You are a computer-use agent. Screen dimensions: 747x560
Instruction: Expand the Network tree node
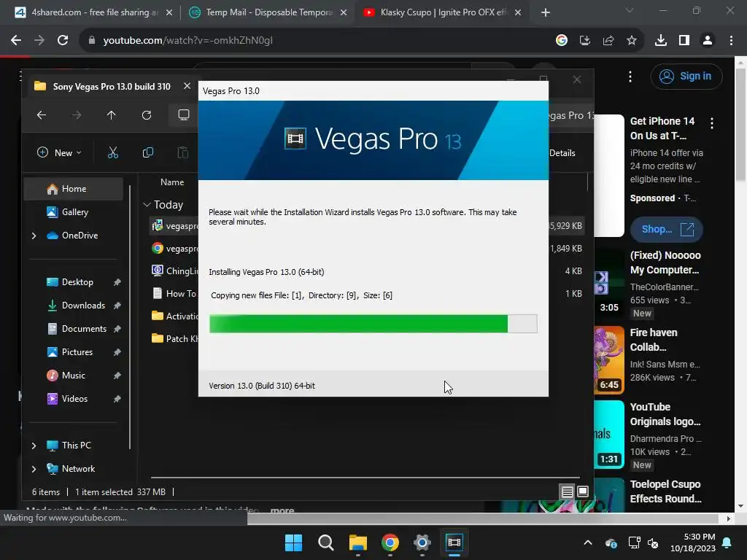tap(34, 469)
